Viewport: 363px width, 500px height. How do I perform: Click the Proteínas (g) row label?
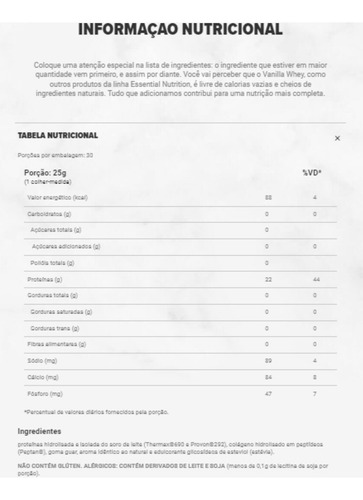pos(45,279)
